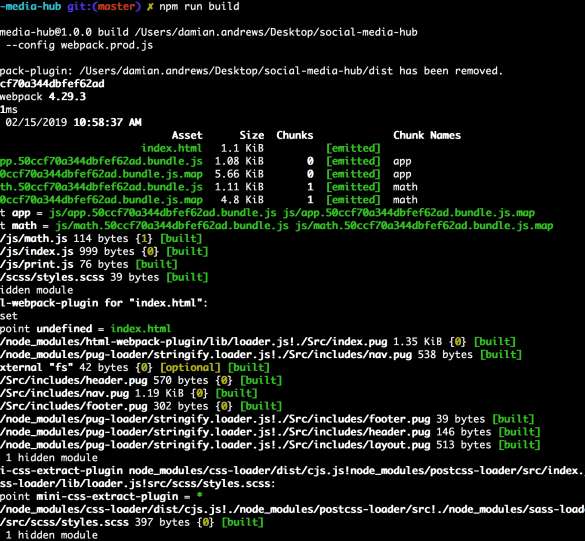
Task: Click the timestamp '10:58:37 AM'
Action: 107,122
